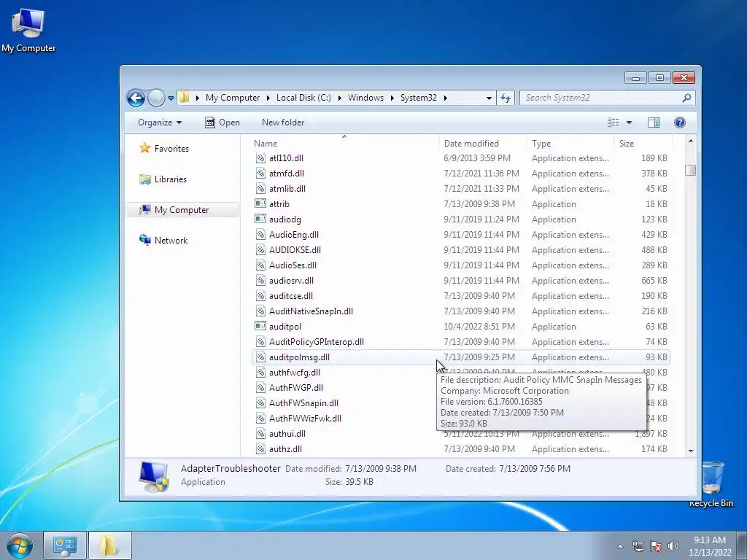
Task: Sort by the Date modified column header
Action: tap(484, 144)
